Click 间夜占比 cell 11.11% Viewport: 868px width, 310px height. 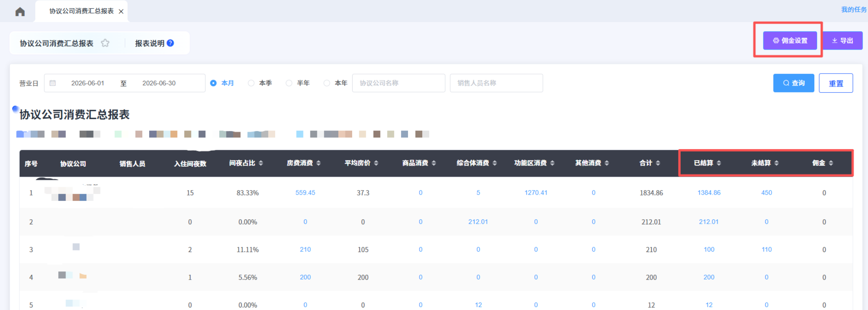point(248,249)
